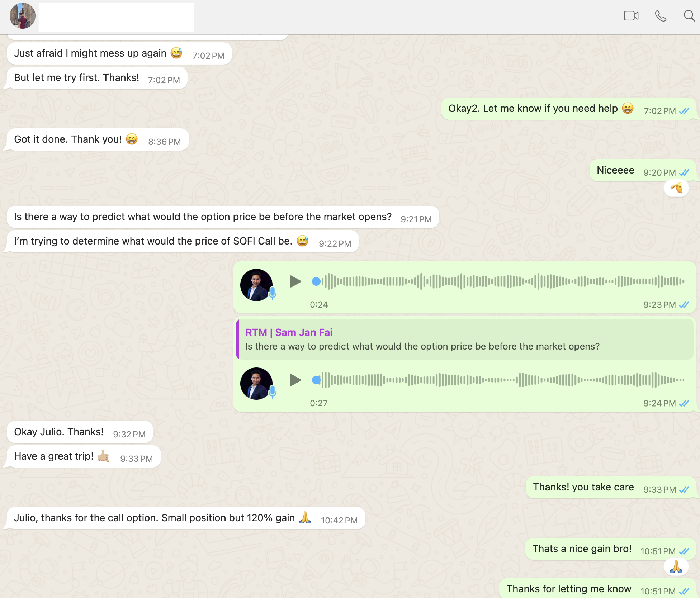Screen dimensions: 700x598
Task: Click the praying hands reaction under nice gain message
Action: click(x=676, y=567)
